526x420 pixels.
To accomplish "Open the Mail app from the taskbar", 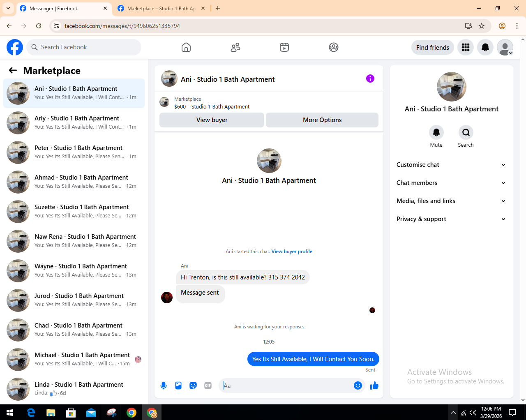I will point(91,412).
